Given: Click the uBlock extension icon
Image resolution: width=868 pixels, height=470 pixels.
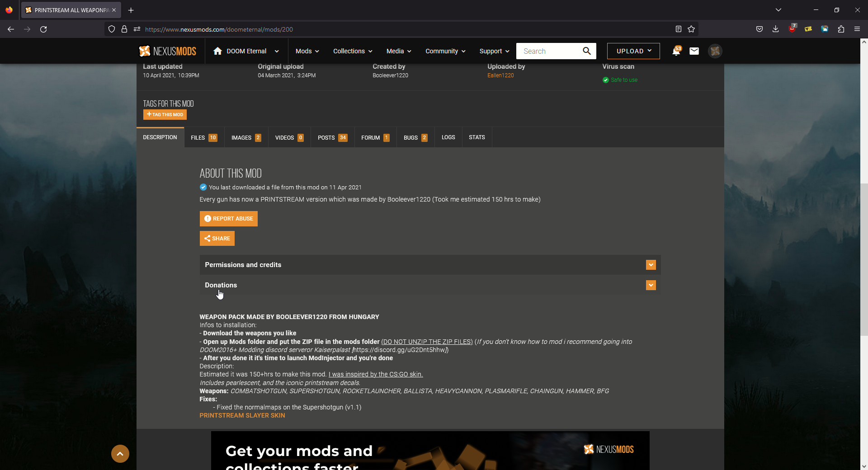Looking at the screenshot, I should pos(792,29).
